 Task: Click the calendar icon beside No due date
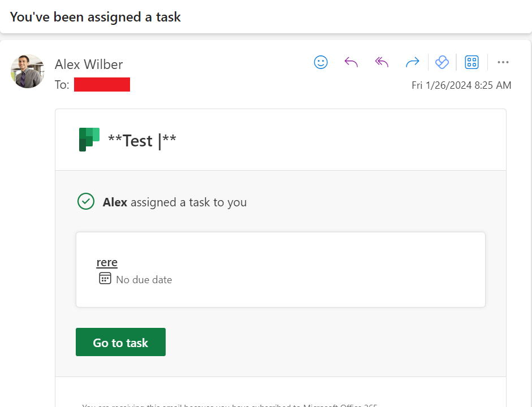(105, 279)
